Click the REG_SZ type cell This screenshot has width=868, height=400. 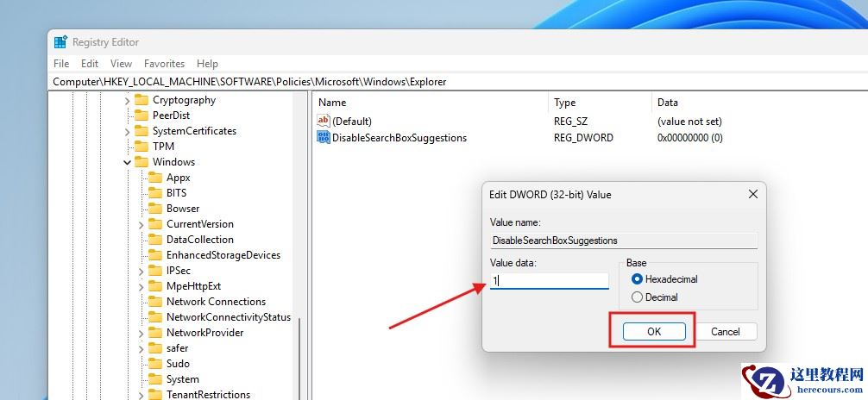pyautogui.click(x=569, y=122)
